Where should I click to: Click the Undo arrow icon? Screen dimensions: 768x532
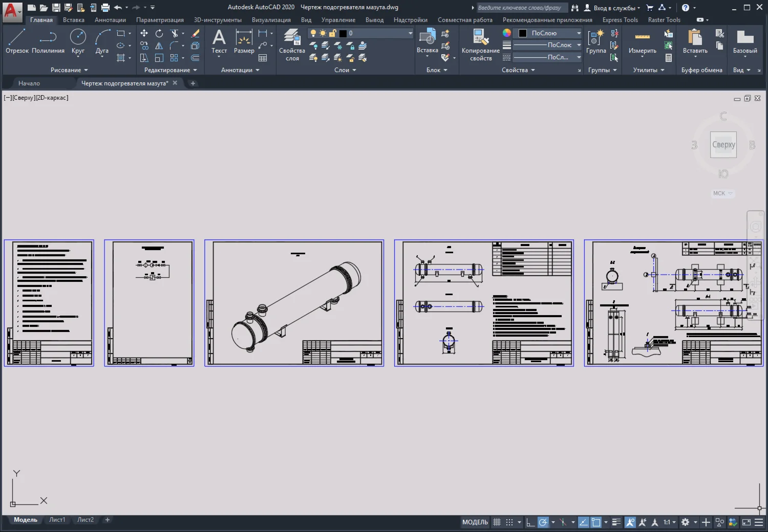[x=118, y=8]
